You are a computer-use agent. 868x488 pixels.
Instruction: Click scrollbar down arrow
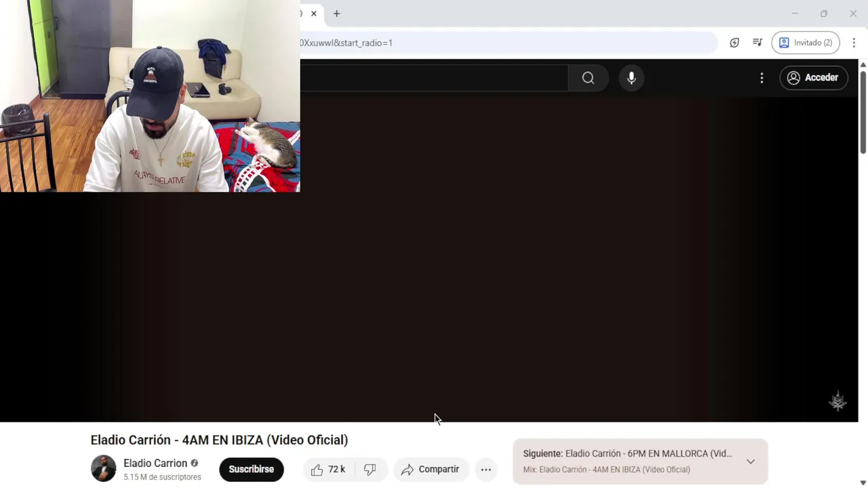[x=863, y=483]
